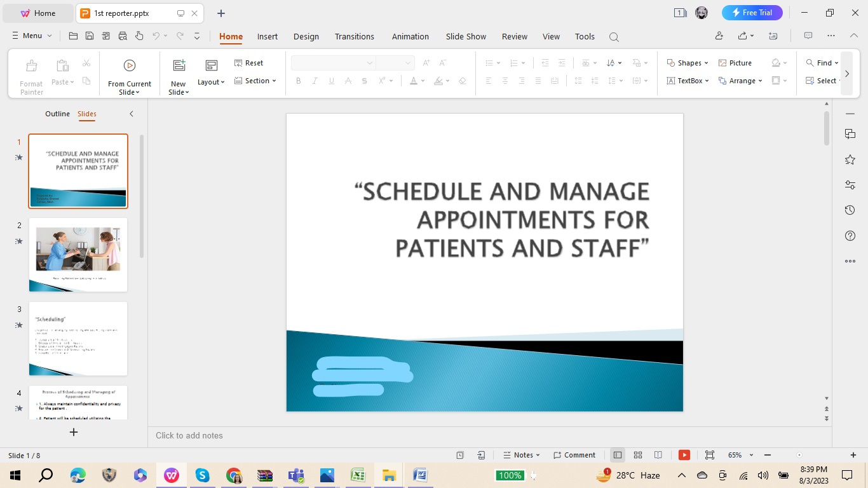Switch to Normal view in status bar
This screenshot has height=488, width=868.
click(618, 455)
